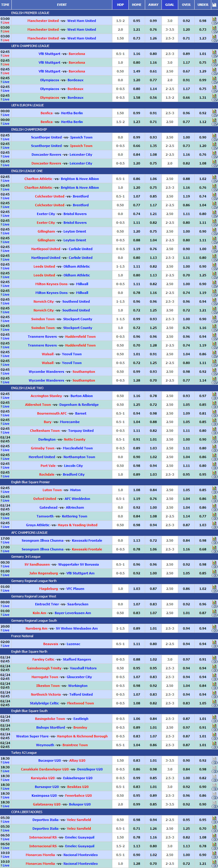The height and width of the screenshot is (868, 218).
Task: Expand more bets for Eintracht Trier vs Saarbrucken
Action: [214, 606]
